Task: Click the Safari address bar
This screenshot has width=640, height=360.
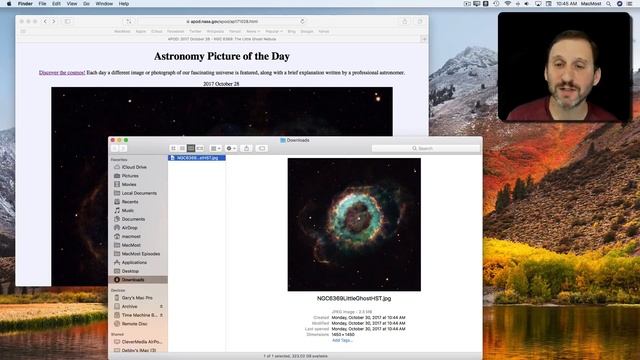Action: coord(222,21)
